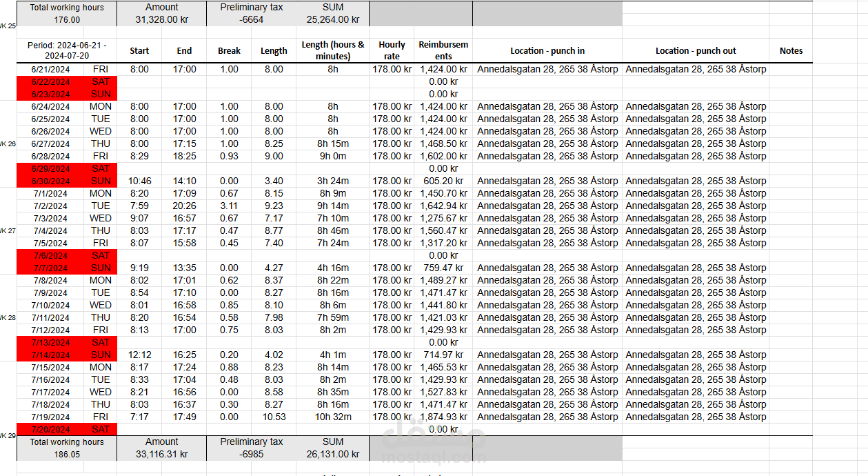
Task: Select preliminary tax value -6985
Action: point(251,455)
